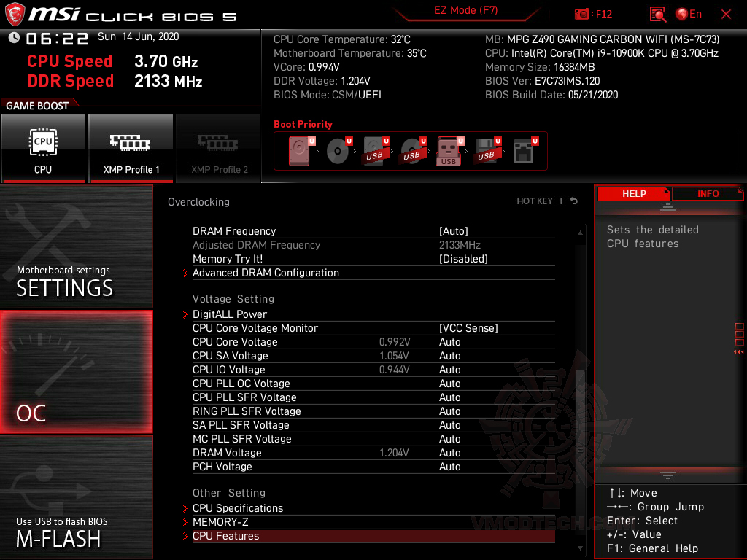The image size is (747, 560).
Task: Go back using the return arrow icon
Action: [574, 201]
